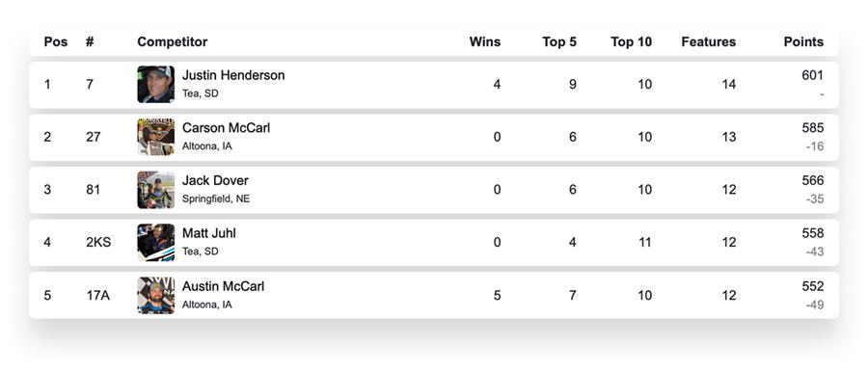Open Jack Dover's driver photo
Screen dimensions: 868x371
pos(155,190)
